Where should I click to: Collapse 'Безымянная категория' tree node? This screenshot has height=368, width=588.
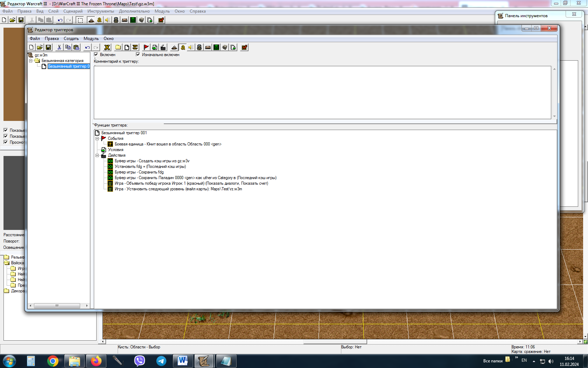(x=30, y=61)
